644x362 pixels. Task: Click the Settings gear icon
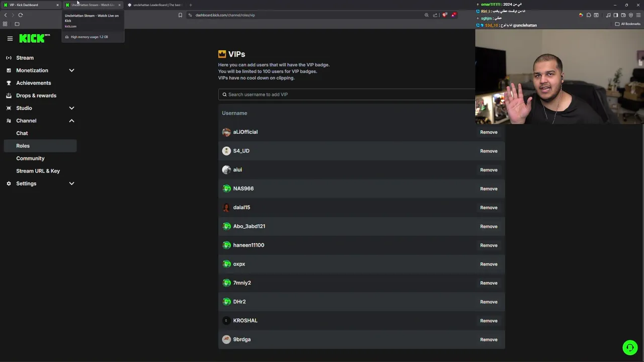9,184
